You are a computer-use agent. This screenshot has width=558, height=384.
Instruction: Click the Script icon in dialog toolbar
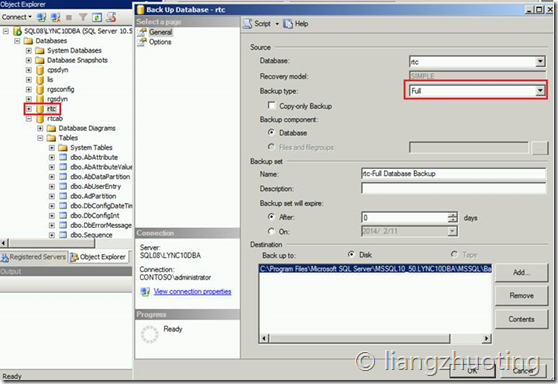(247, 24)
